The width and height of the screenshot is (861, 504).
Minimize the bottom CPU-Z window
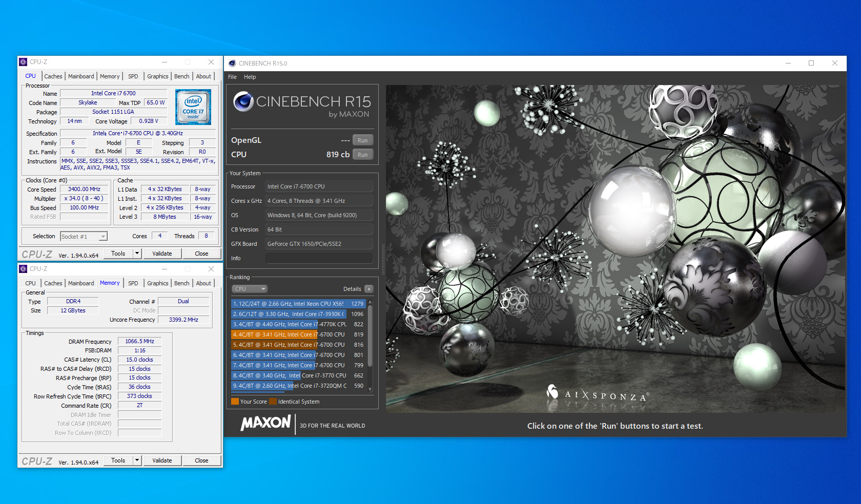[x=165, y=269]
